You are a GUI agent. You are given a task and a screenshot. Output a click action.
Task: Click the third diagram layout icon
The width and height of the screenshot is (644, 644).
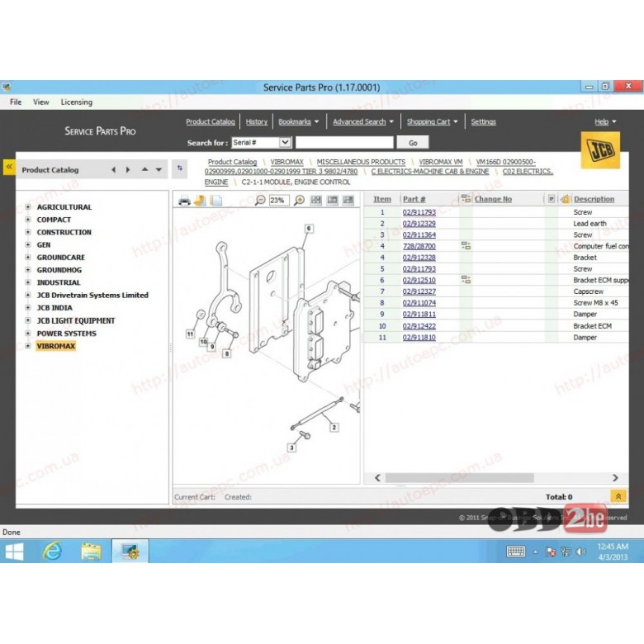point(348,200)
